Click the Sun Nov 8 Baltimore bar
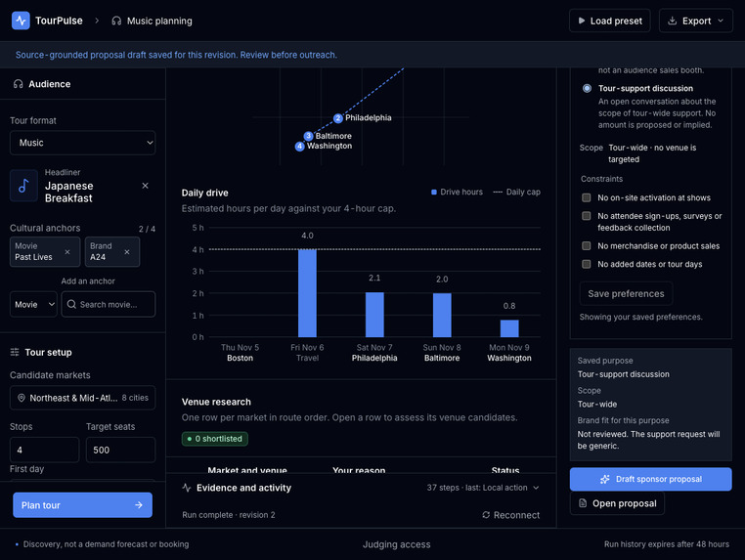This screenshot has width=745, height=560. [x=442, y=316]
